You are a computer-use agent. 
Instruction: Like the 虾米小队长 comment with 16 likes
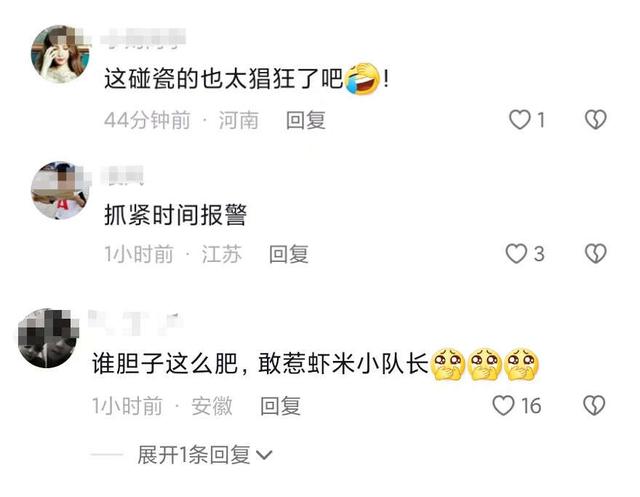503,405
